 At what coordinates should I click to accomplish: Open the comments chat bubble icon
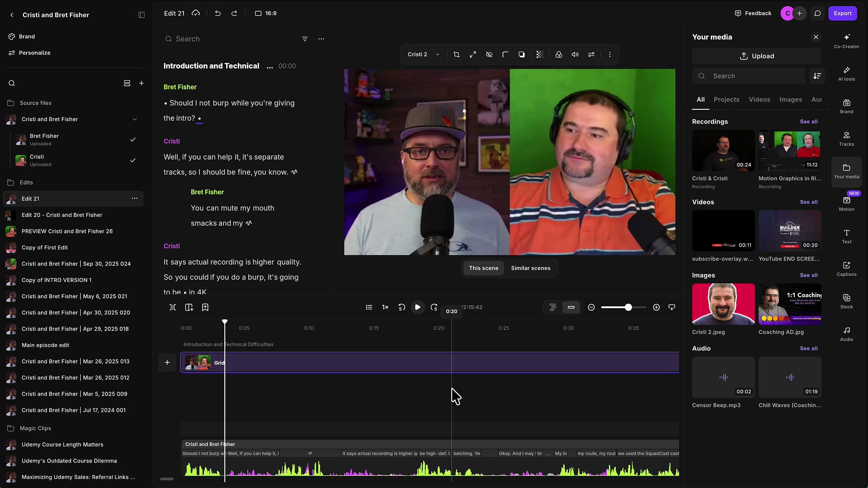coord(817,13)
